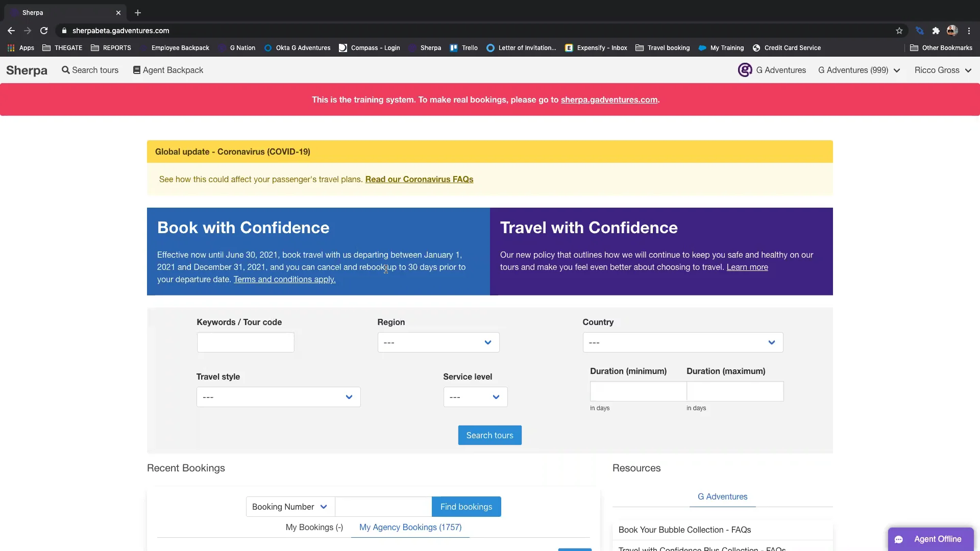
Task: Expand the Region dropdown
Action: click(x=438, y=342)
